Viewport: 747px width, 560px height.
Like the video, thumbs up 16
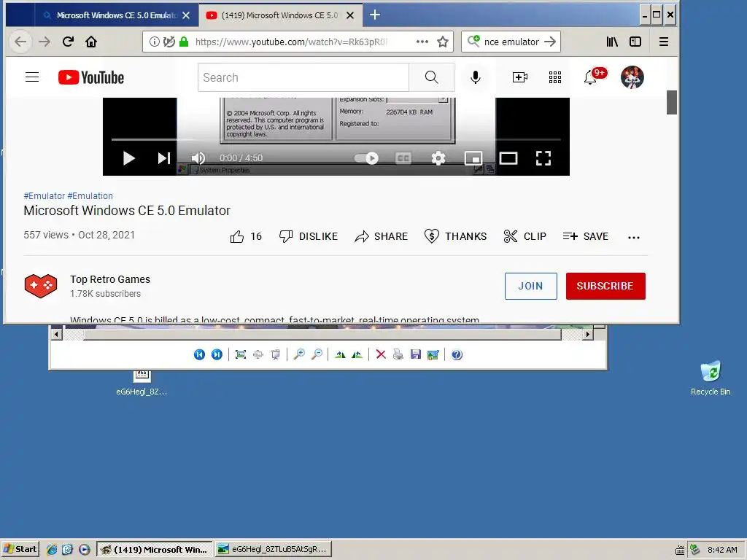click(x=246, y=236)
